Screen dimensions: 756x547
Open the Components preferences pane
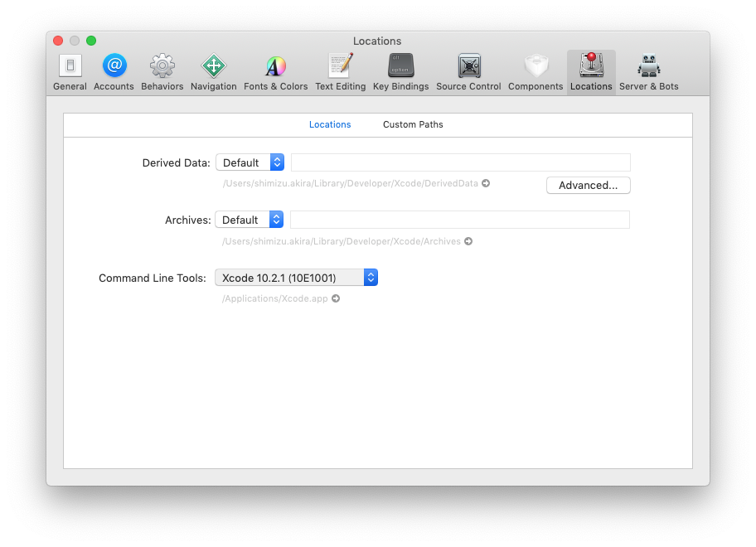click(535, 72)
